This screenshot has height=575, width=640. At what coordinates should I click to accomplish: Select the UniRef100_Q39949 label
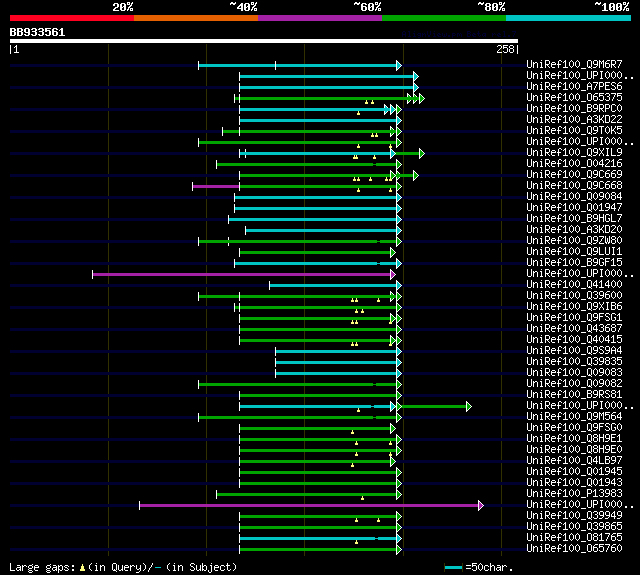tap(574, 516)
